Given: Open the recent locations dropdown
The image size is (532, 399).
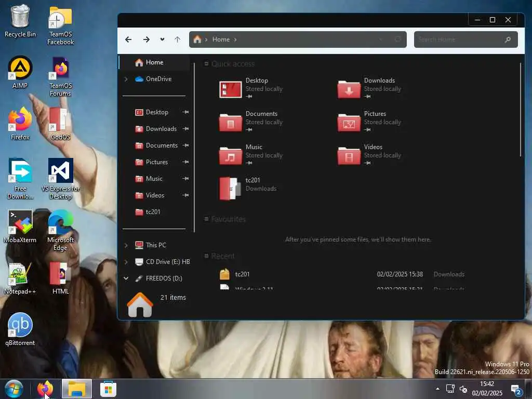Looking at the screenshot, I should point(162,39).
